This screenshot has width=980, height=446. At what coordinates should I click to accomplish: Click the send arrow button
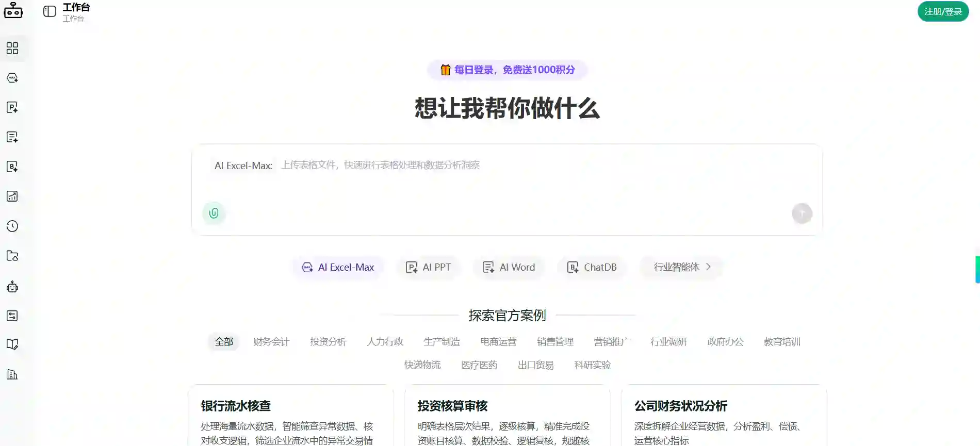(x=802, y=213)
